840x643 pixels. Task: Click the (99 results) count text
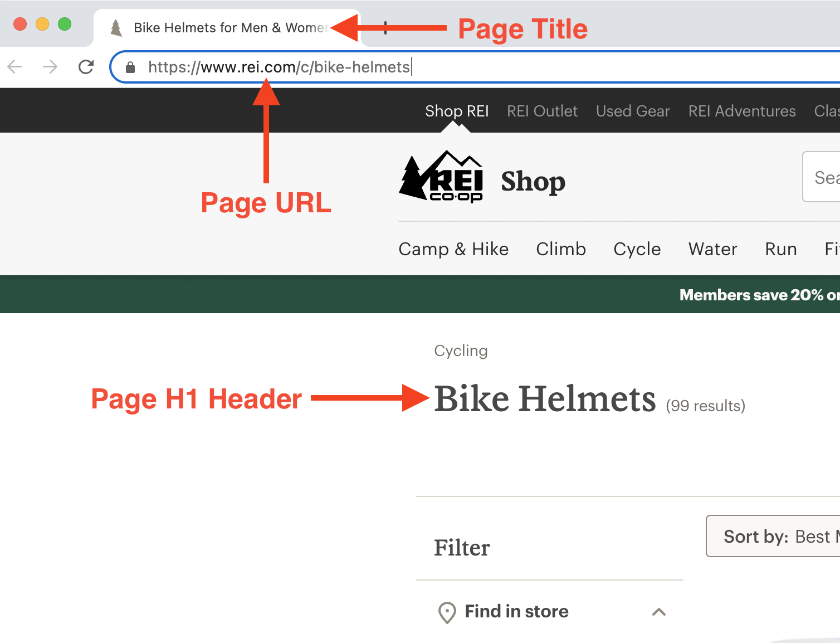705,406
